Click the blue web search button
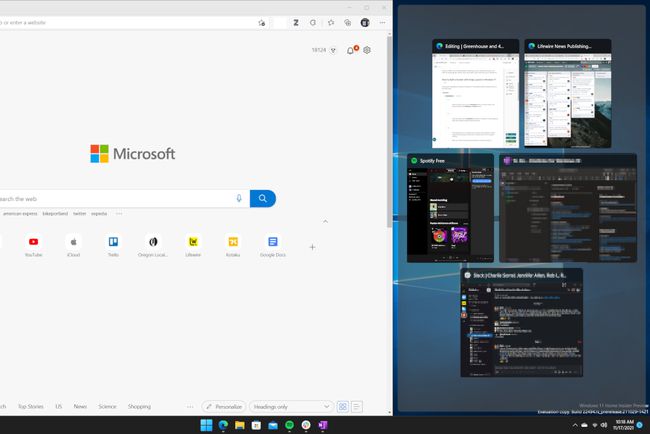 (x=263, y=199)
